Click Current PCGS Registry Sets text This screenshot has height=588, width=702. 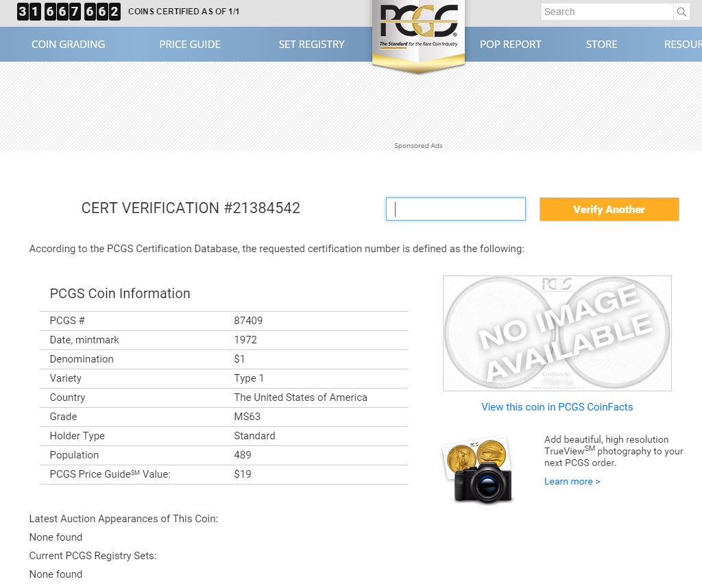[x=93, y=556]
